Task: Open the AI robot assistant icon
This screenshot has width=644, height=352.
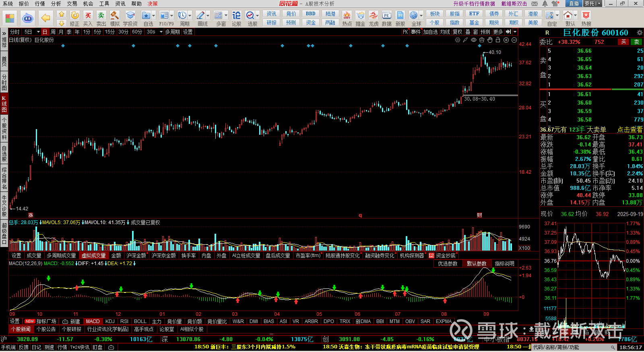Action: point(28,18)
